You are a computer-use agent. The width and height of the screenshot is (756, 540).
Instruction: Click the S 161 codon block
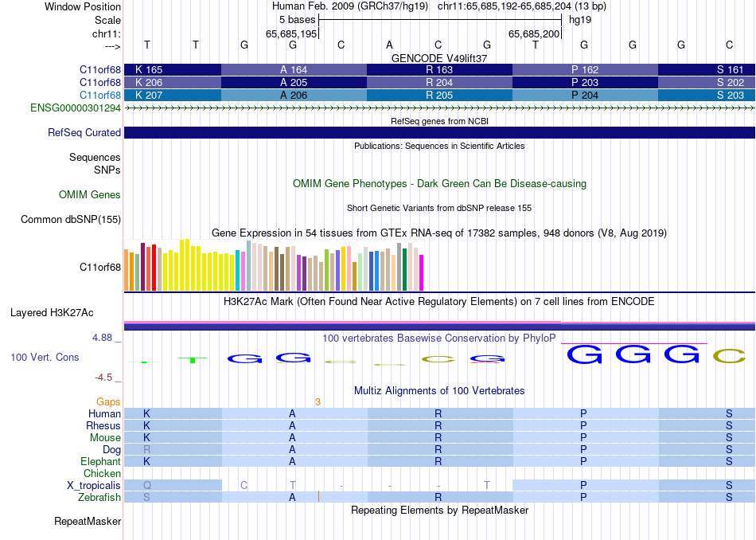click(x=707, y=69)
